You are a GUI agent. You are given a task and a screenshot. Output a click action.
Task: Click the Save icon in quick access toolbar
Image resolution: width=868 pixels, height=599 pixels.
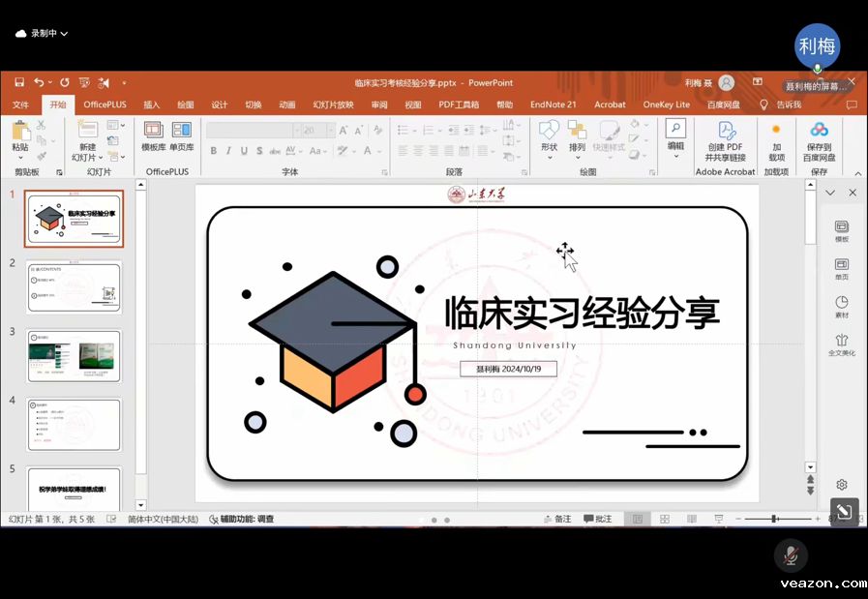pos(17,83)
